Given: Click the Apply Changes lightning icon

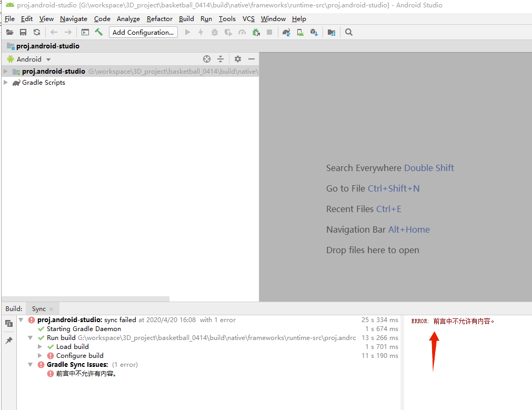Looking at the screenshot, I should pyautogui.click(x=201, y=32).
